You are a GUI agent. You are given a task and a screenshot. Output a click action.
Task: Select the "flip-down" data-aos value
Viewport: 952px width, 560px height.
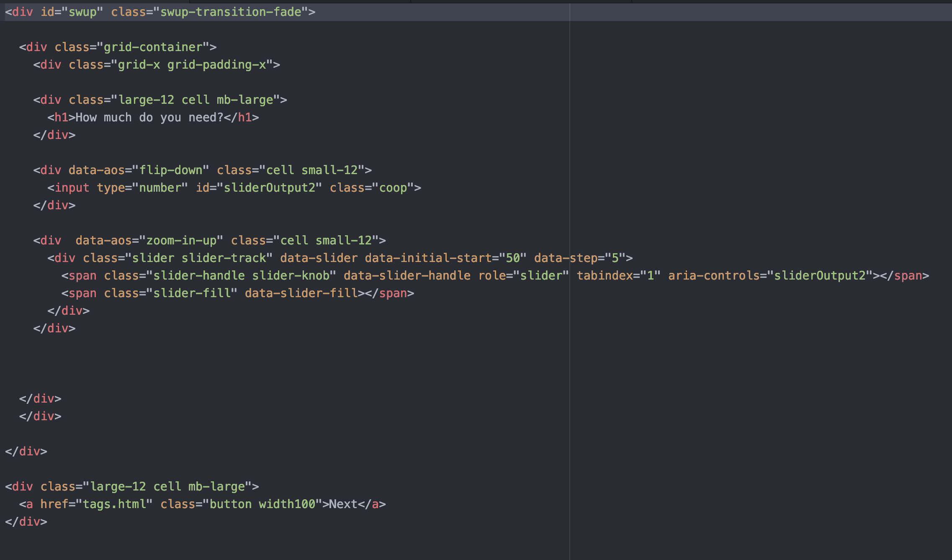click(170, 170)
